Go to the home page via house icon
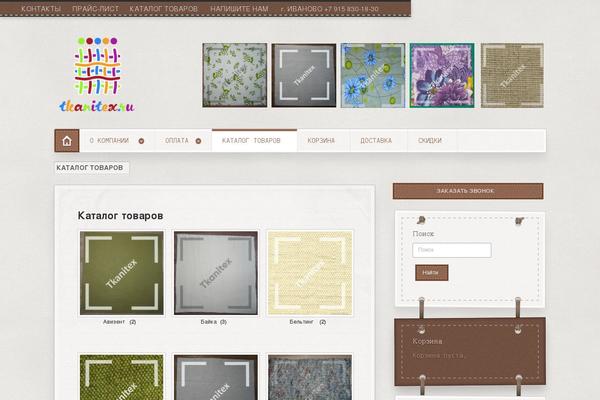600x400 pixels. [x=67, y=141]
